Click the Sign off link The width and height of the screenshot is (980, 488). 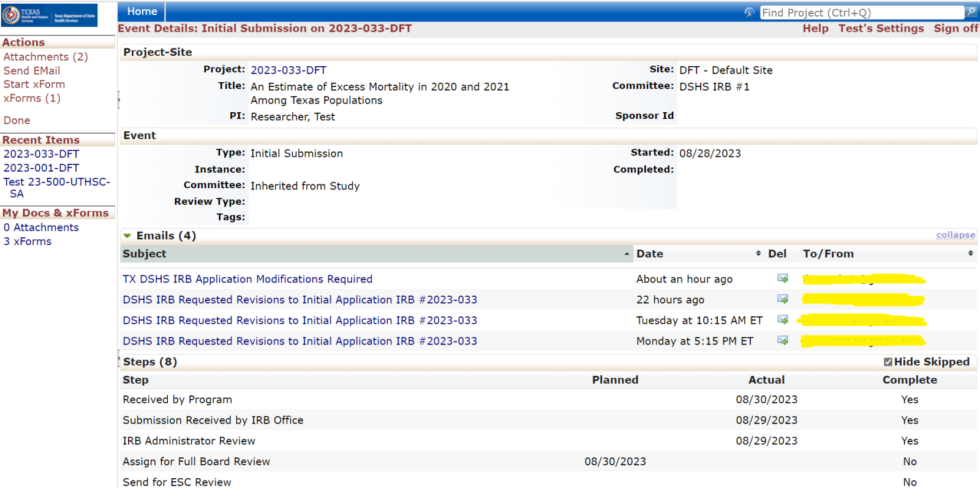pyautogui.click(x=956, y=29)
